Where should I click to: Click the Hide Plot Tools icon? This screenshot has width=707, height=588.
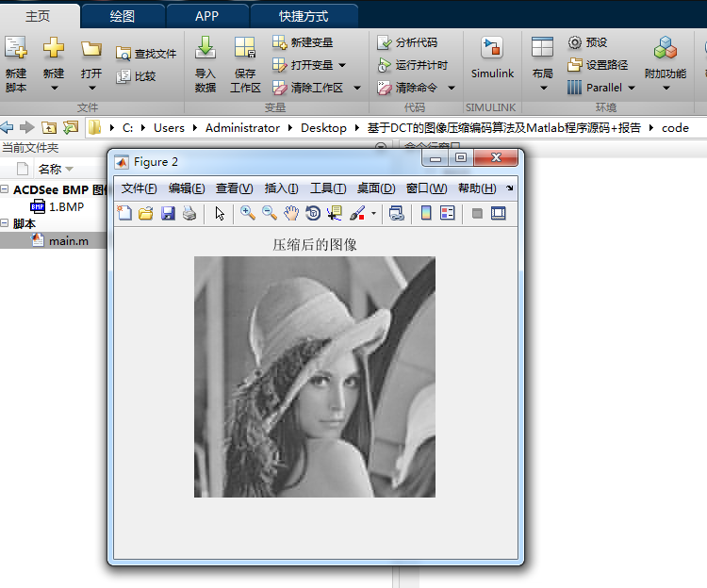click(x=477, y=213)
